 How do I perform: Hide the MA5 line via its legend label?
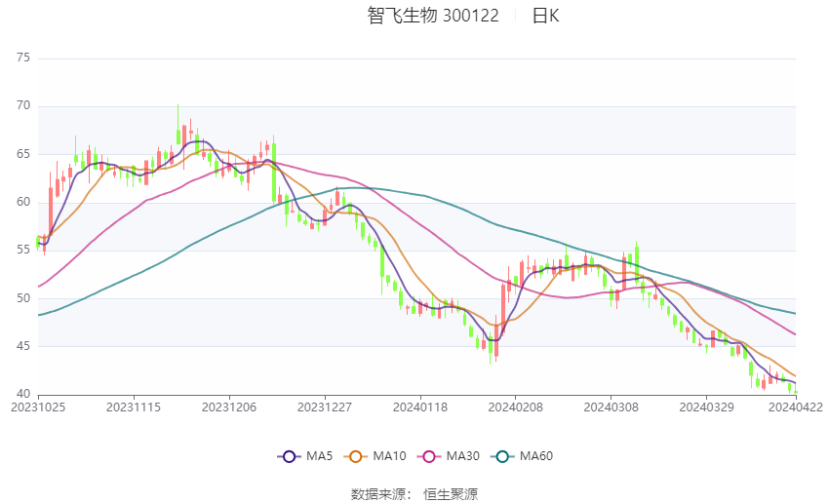(320, 456)
